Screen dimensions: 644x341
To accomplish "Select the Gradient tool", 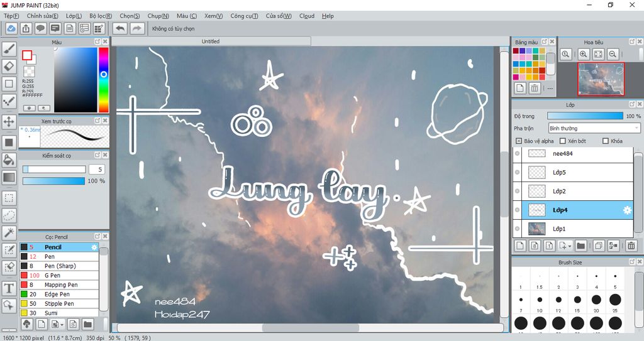I will click(9, 177).
